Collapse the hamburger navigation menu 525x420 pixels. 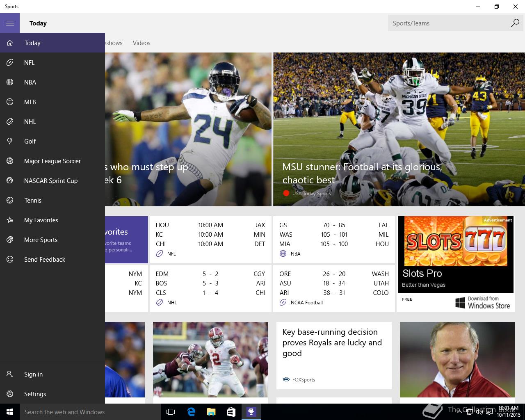(x=10, y=23)
